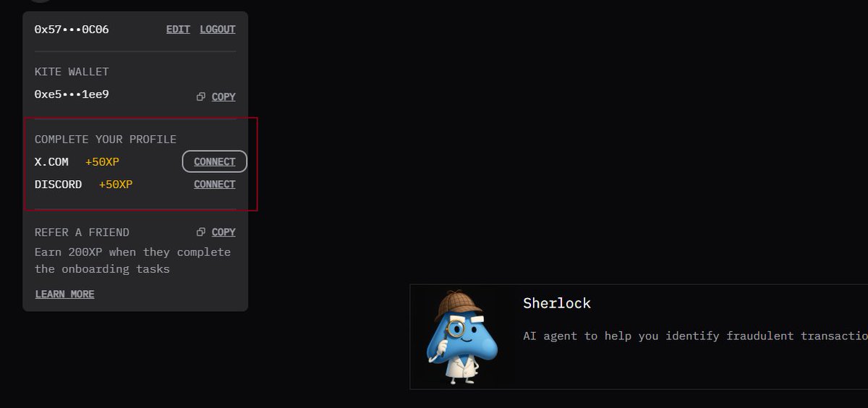
Task: Click the copy icon in Refer a Friend
Action: [x=201, y=232]
